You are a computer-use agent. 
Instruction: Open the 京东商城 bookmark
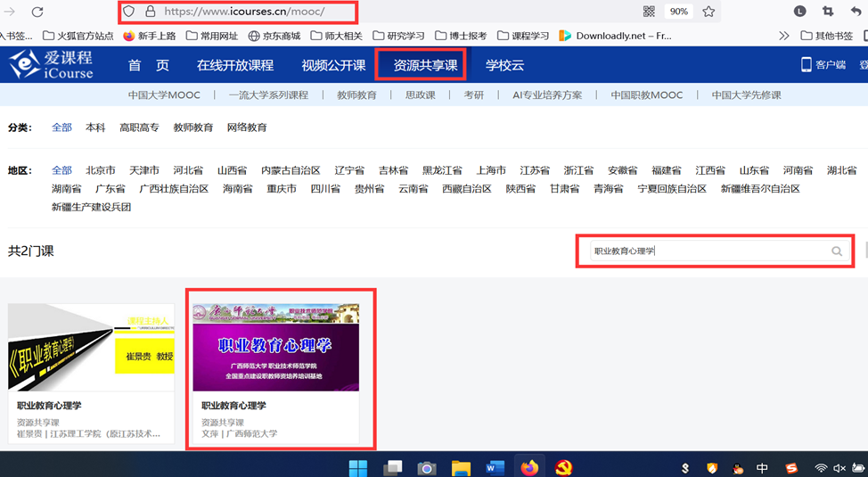click(x=274, y=36)
